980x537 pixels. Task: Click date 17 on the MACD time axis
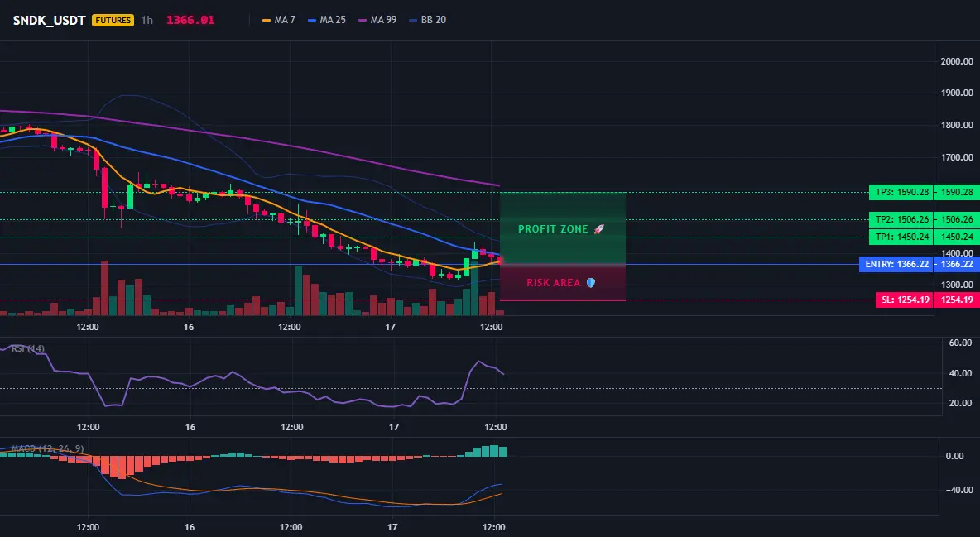click(x=392, y=527)
